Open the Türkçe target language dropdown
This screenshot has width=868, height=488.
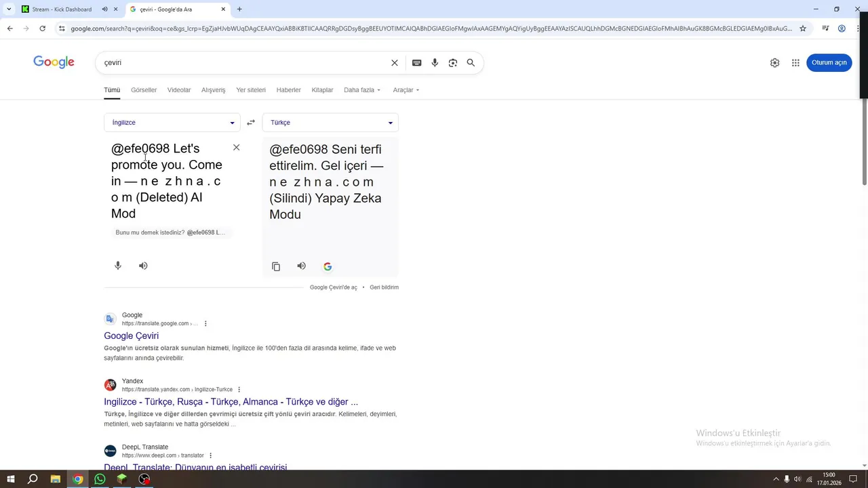click(x=330, y=123)
